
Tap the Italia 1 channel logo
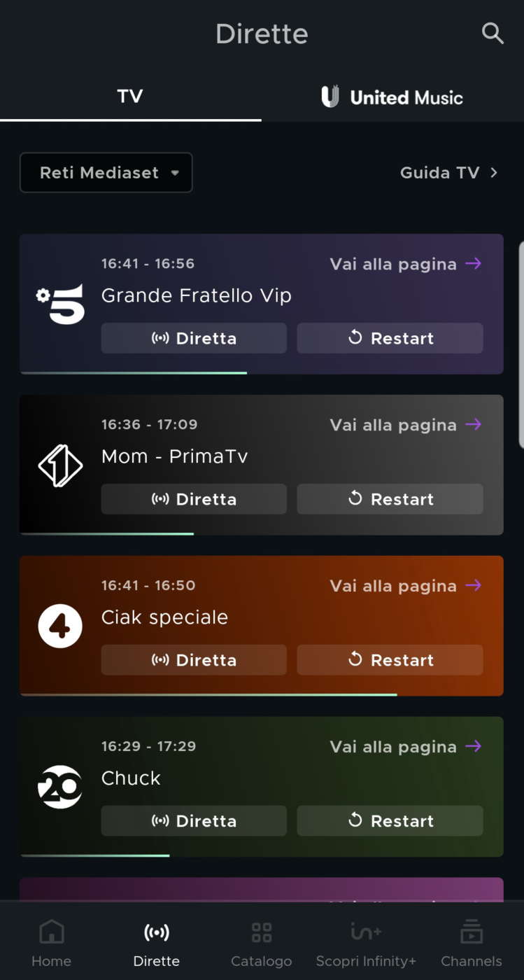(60, 465)
